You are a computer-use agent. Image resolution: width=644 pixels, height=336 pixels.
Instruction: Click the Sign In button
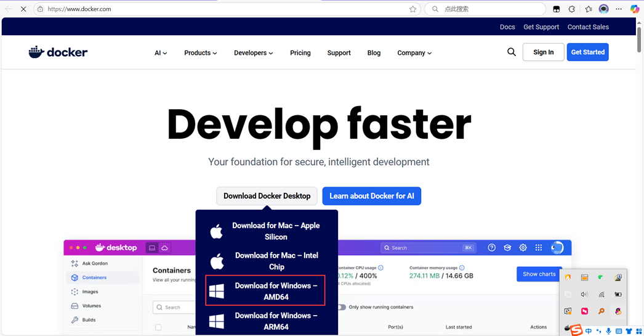[x=544, y=52]
